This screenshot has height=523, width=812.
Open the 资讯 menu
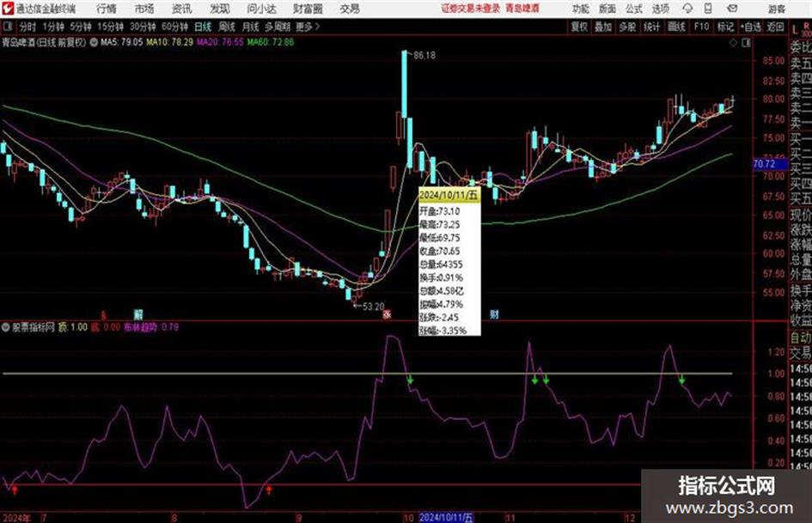(182, 9)
